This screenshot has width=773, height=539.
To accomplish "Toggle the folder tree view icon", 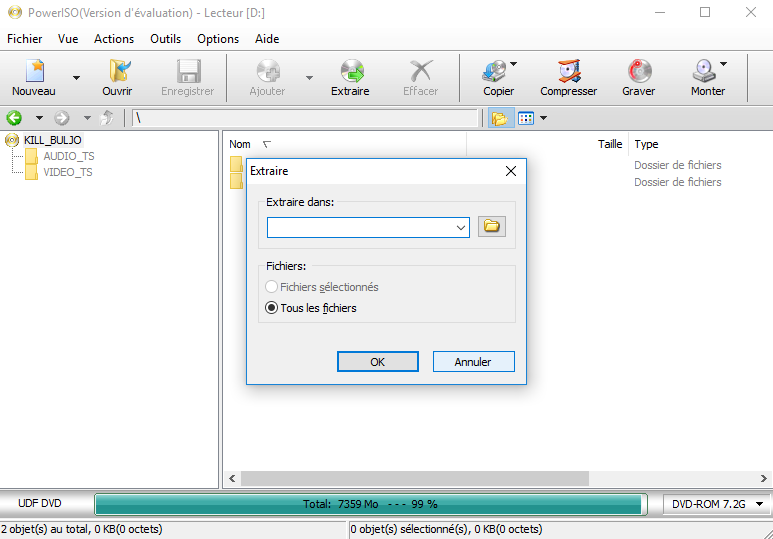I will [500, 118].
